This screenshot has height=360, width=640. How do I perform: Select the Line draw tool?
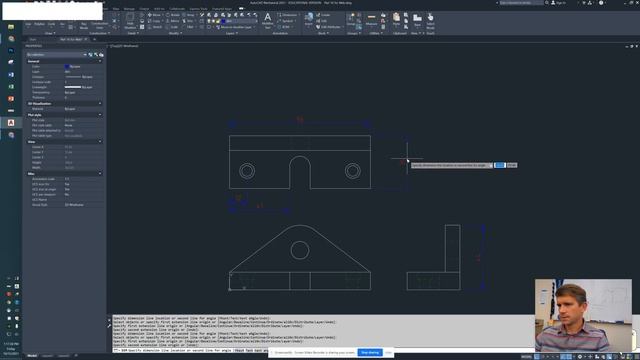28,24
